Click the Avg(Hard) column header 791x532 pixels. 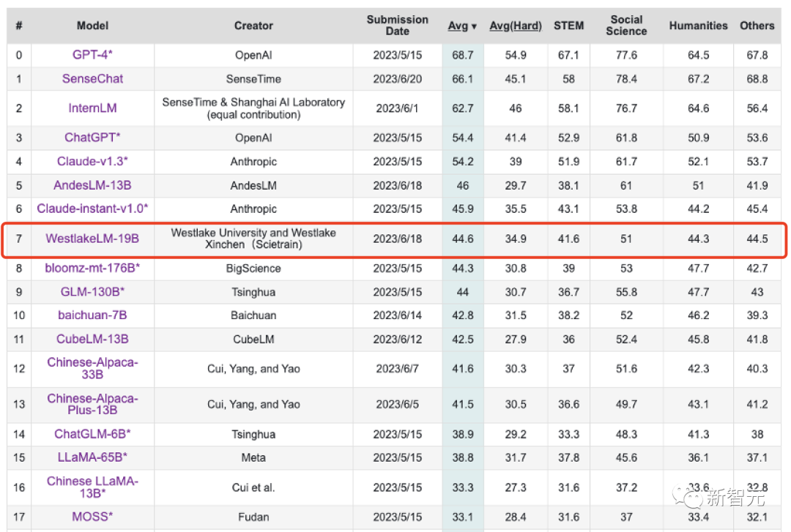pos(516,26)
